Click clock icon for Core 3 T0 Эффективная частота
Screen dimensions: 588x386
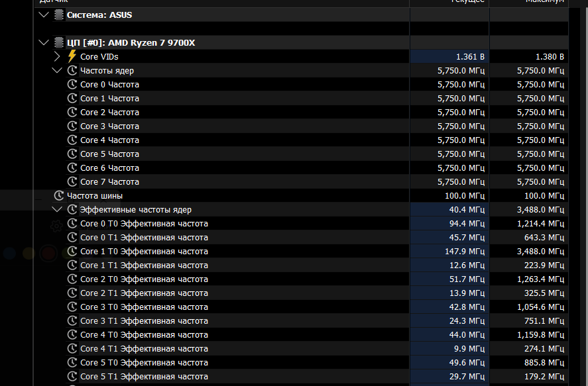[x=72, y=307]
